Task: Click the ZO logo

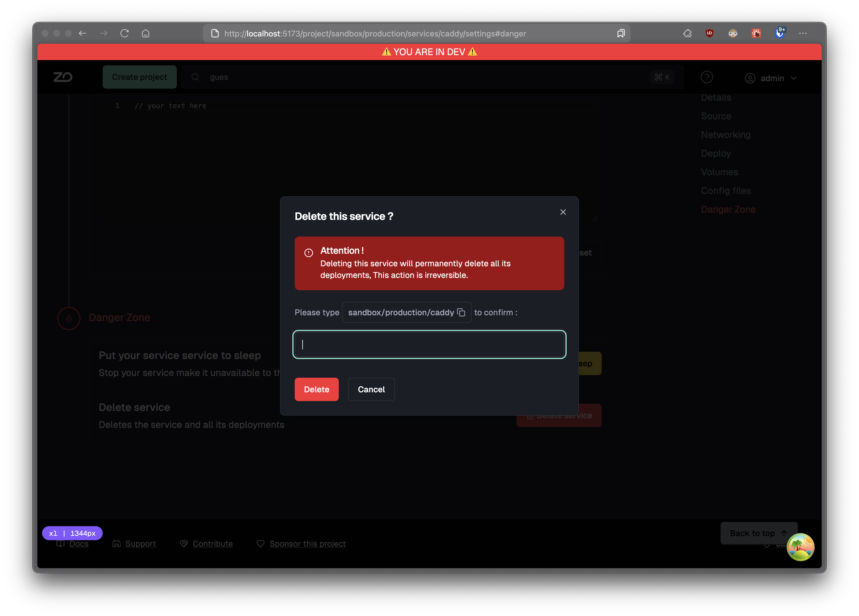Action: click(x=63, y=77)
